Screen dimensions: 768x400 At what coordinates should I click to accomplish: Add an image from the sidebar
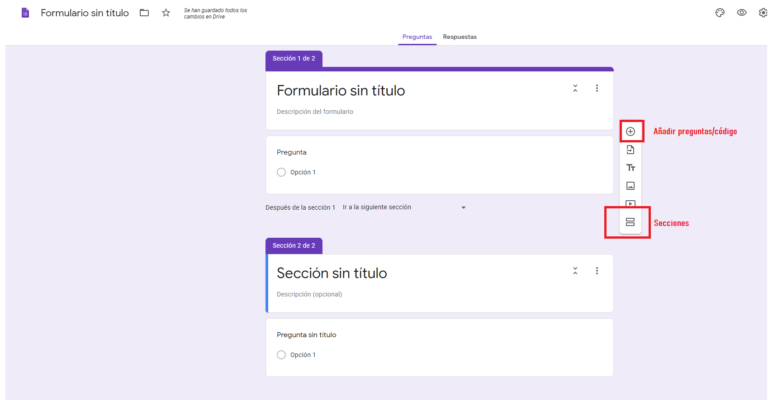pyautogui.click(x=630, y=186)
